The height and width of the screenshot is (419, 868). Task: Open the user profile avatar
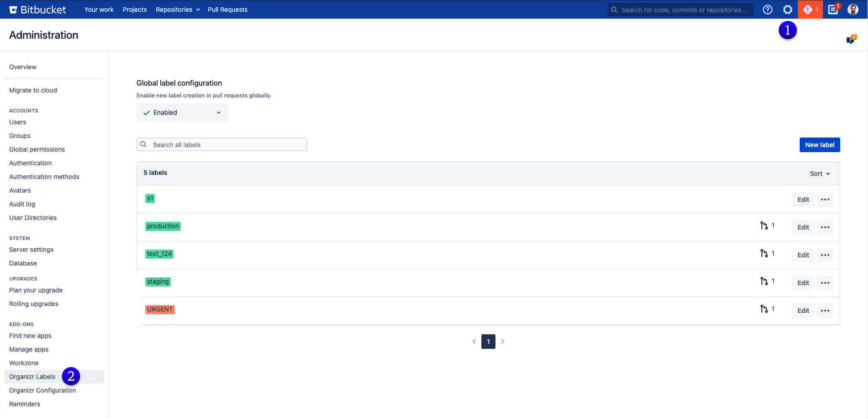pos(853,10)
